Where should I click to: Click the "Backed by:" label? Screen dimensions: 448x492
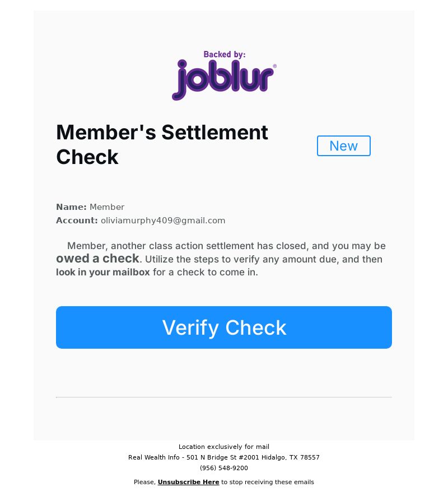[224, 54]
